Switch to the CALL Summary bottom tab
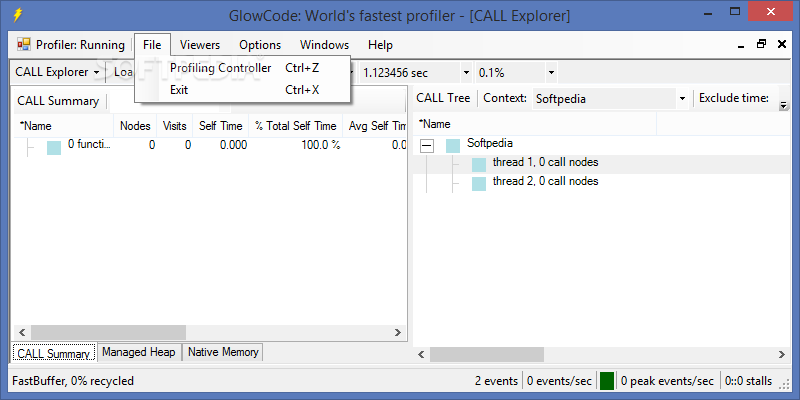This screenshot has width=800, height=400. [53, 354]
